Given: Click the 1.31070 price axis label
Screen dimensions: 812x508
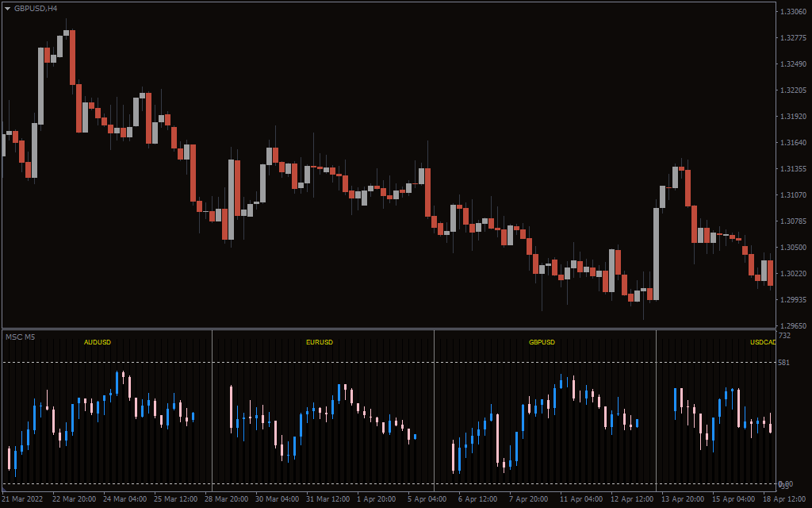Looking at the screenshot, I should point(793,195).
